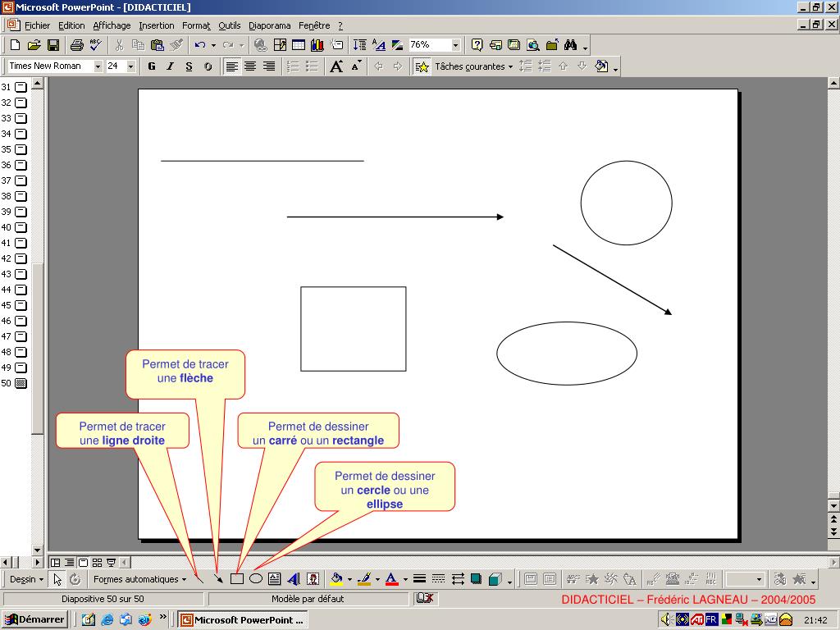Select the Line drawing tool
This screenshot has height=630, width=840.
coord(199,579)
